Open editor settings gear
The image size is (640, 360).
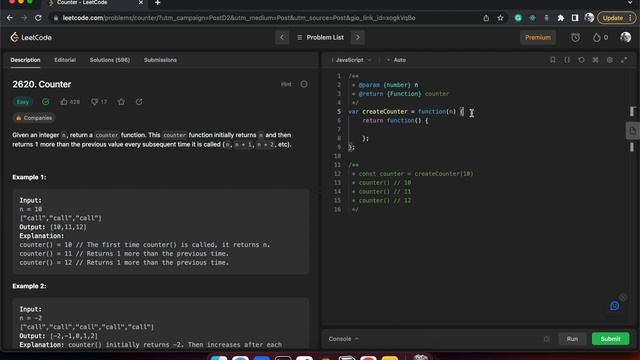click(x=610, y=60)
